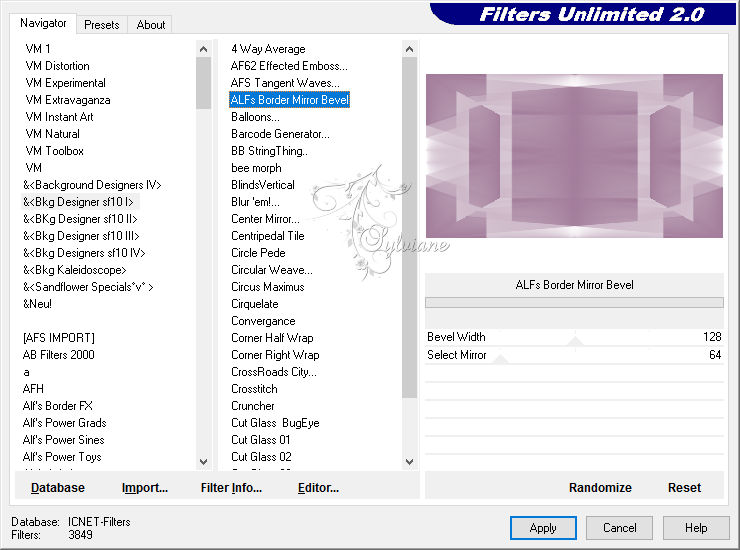Show Filter Info...
740x550 pixels.
click(231, 487)
